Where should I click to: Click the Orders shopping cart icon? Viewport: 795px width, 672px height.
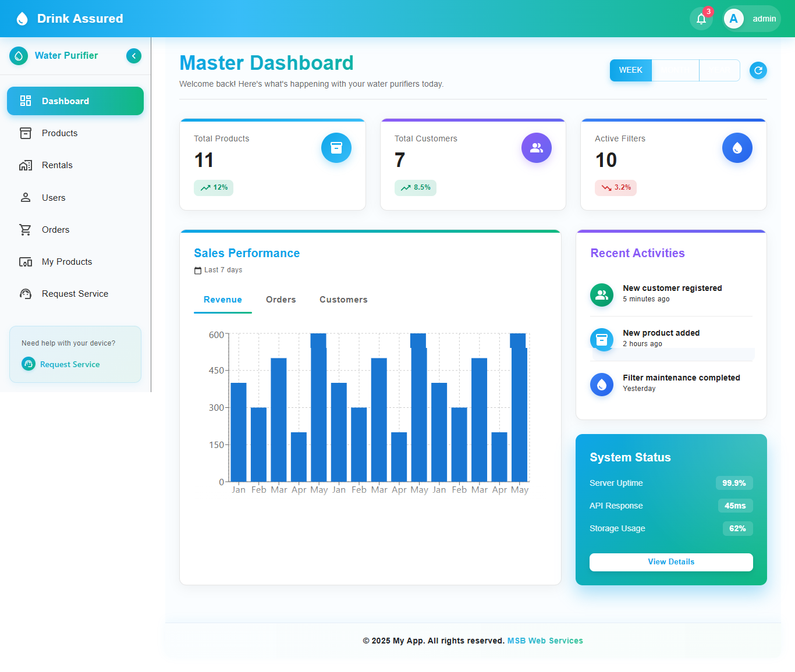(x=26, y=230)
